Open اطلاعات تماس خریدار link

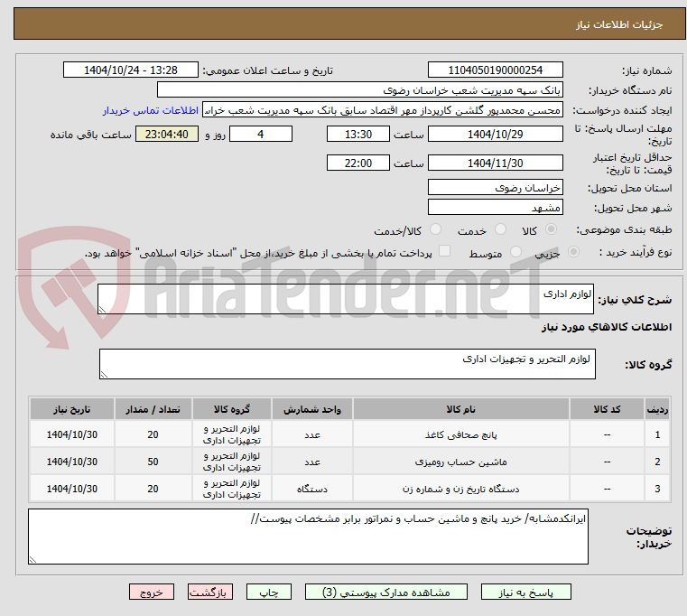pyautogui.click(x=150, y=110)
